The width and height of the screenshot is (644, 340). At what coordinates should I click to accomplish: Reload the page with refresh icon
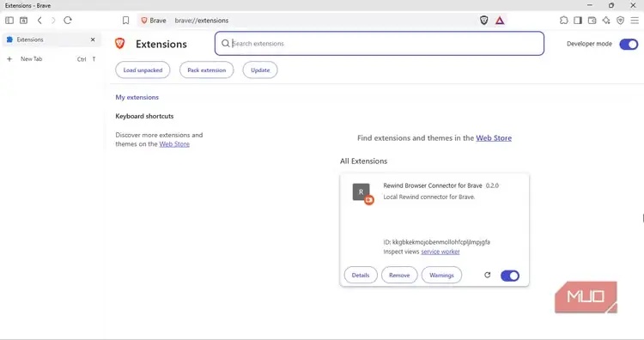(x=68, y=20)
